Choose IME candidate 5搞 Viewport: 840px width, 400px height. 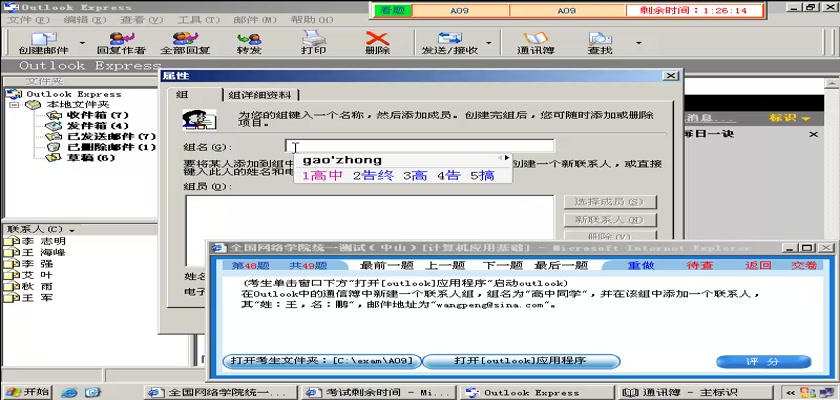(x=482, y=176)
